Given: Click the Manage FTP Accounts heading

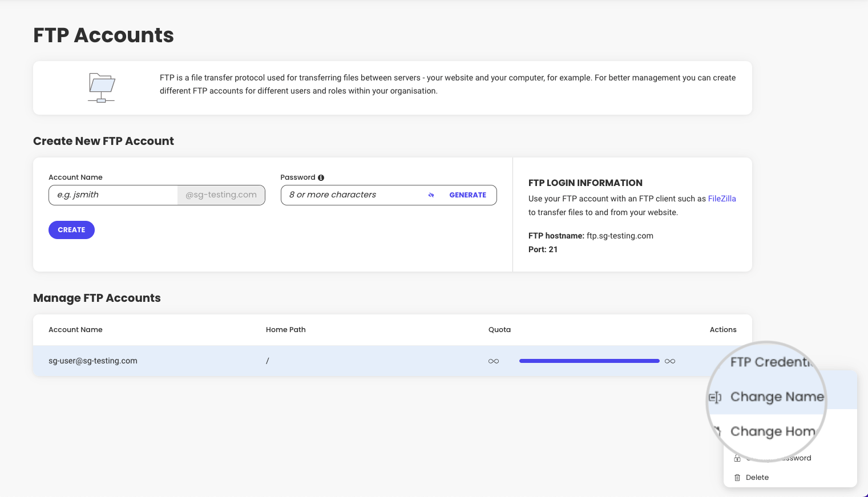Looking at the screenshot, I should (x=97, y=298).
